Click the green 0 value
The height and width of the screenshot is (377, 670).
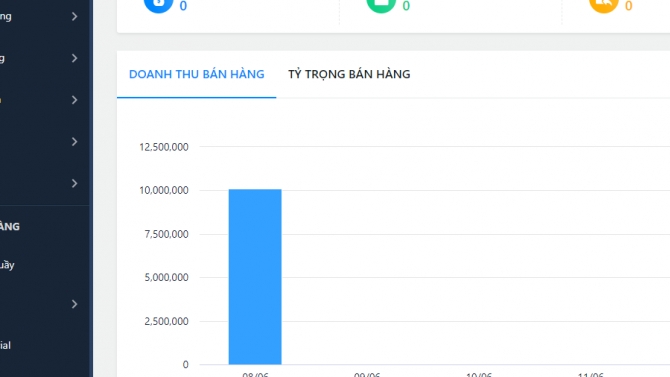[x=406, y=6]
